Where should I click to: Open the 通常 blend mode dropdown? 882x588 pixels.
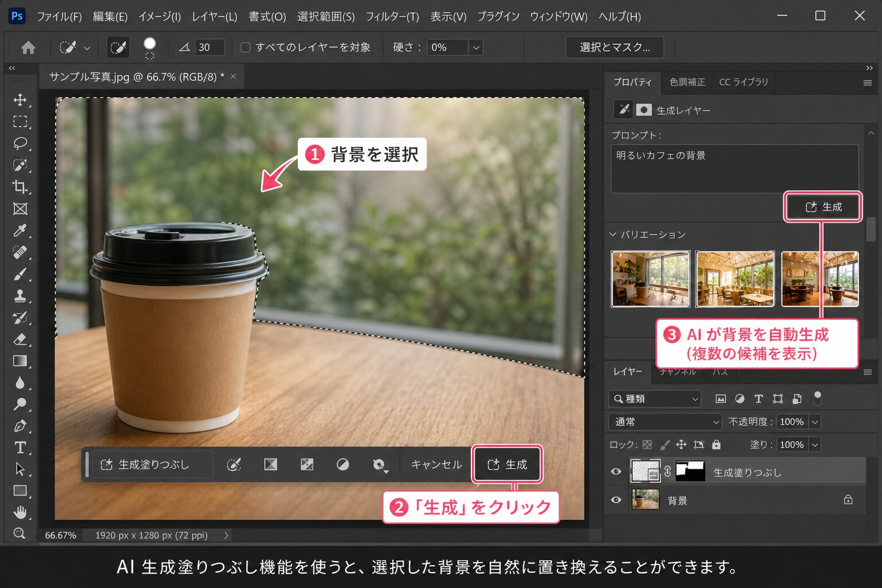pos(664,421)
